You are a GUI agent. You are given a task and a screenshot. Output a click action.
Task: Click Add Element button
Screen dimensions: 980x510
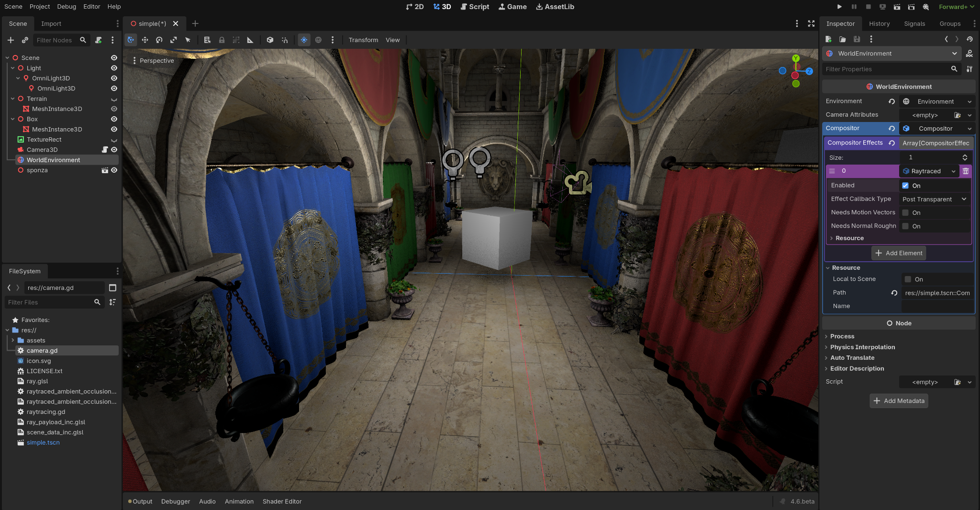point(899,253)
